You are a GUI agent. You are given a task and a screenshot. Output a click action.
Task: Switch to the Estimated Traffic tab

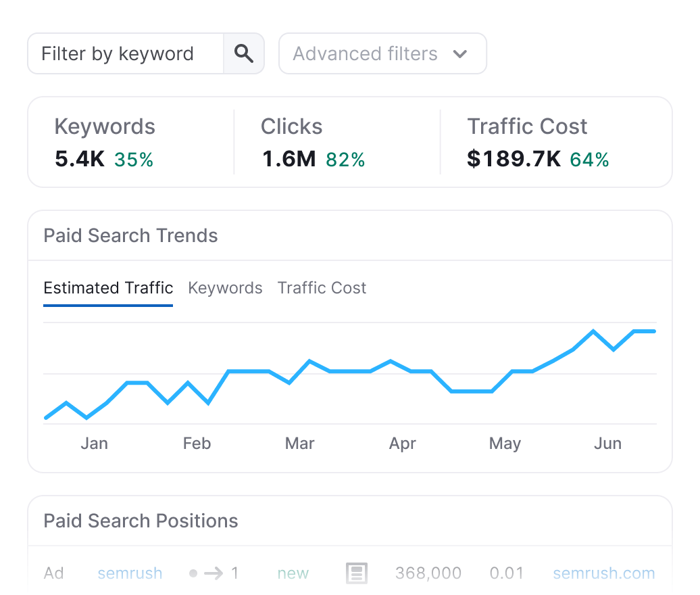(108, 288)
